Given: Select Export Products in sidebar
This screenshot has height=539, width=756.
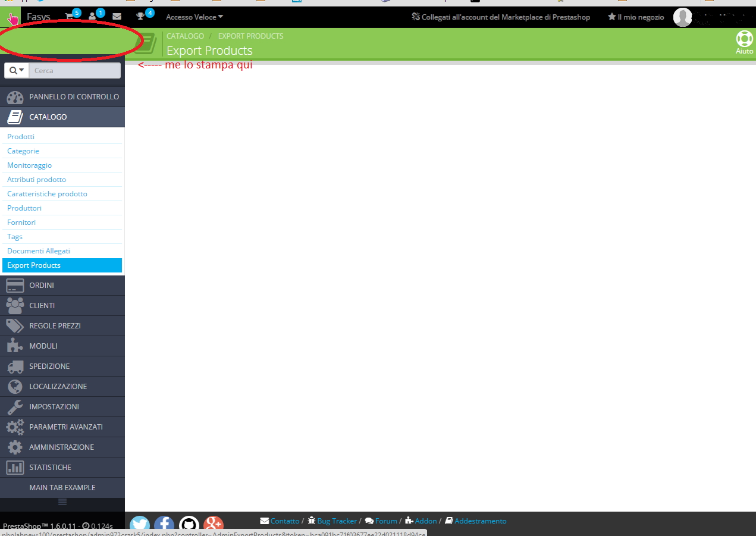Looking at the screenshot, I should tap(62, 265).
